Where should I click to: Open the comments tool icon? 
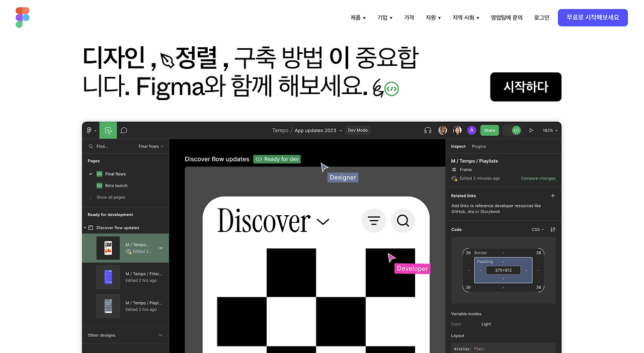(123, 130)
